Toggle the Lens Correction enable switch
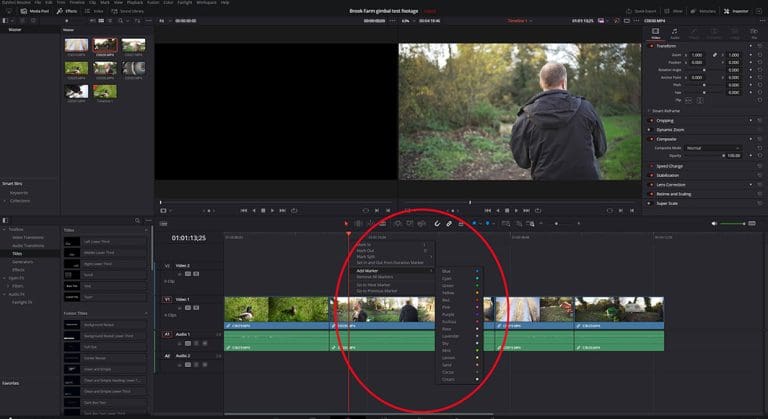Viewport: 768px width, 419px height. pyautogui.click(x=651, y=184)
